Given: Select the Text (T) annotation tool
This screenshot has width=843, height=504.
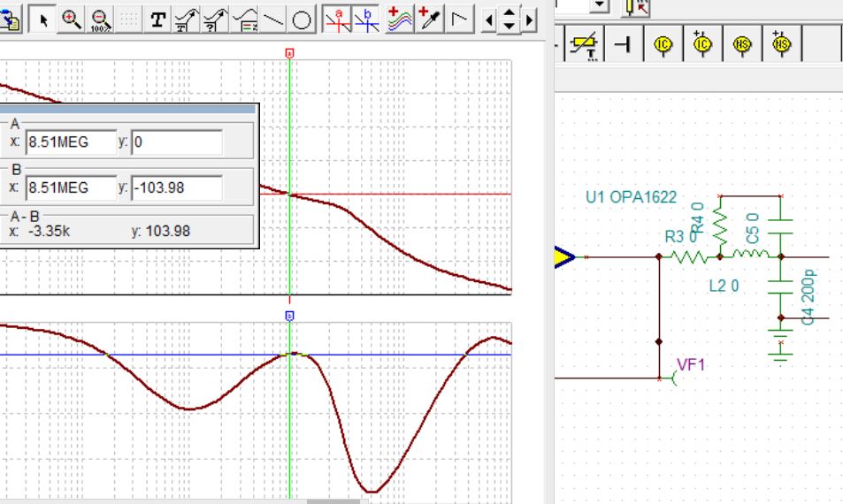Looking at the screenshot, I should 157,19.
